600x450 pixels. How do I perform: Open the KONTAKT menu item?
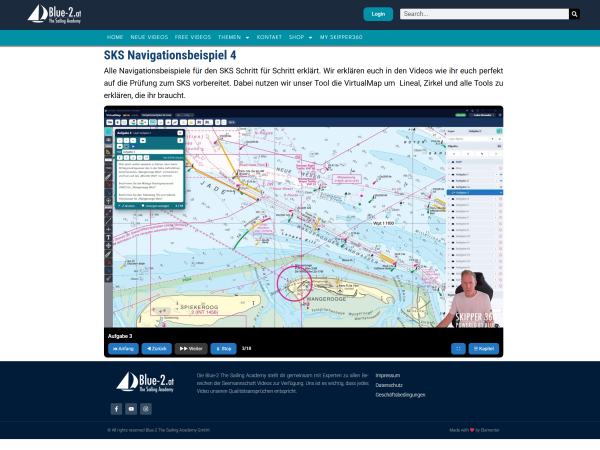click(269, 37)
